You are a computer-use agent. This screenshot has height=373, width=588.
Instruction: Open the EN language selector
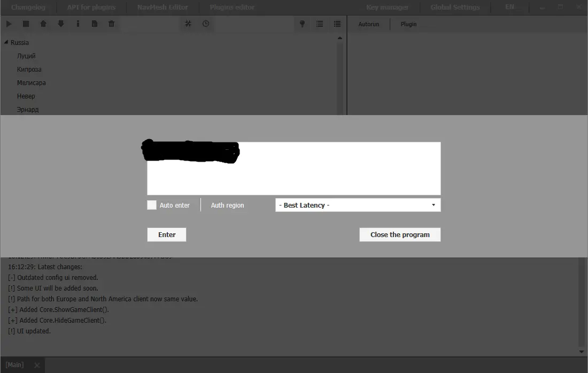tap(509, 7)
